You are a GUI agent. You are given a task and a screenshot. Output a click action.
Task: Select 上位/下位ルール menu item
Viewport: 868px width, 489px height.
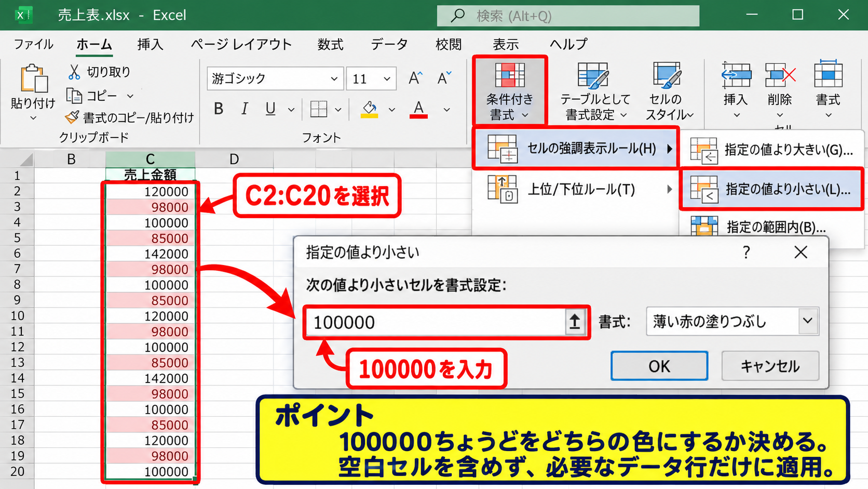click(575, 189)
